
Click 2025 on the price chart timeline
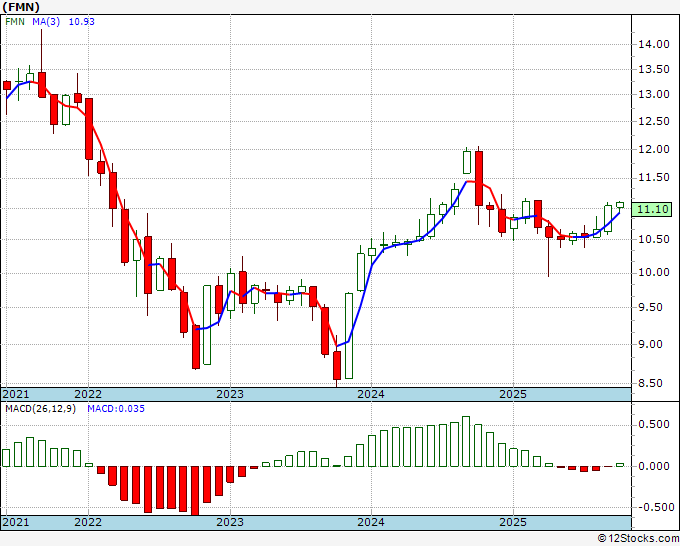tap(513, 394)
